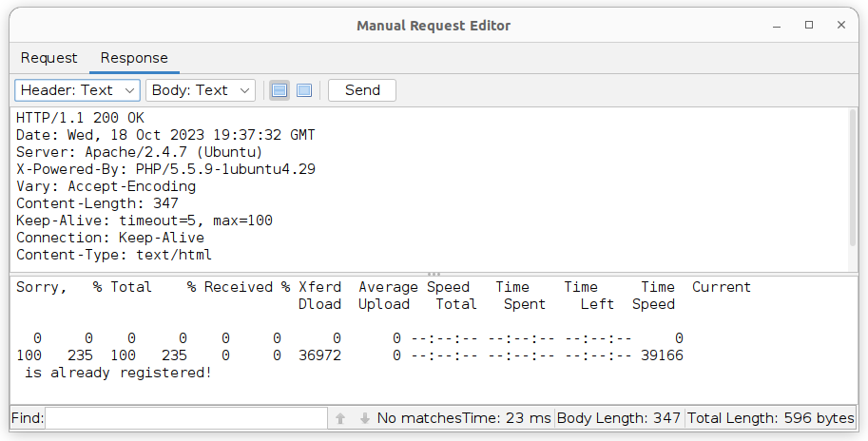Click the Manual Request Editor title bar
This screenshot has width=868, height=441.
click(x=433, y=26)
